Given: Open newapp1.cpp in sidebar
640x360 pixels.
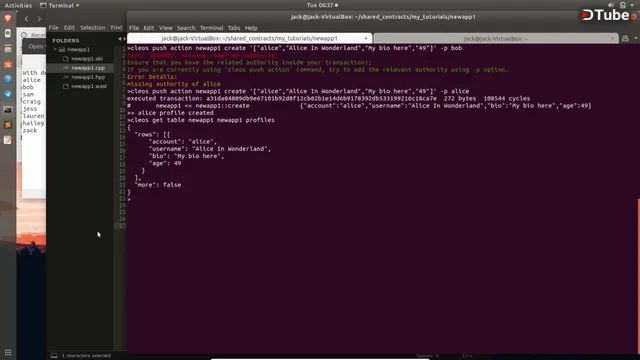Looking at the screenshot, I should pos(88,68).
